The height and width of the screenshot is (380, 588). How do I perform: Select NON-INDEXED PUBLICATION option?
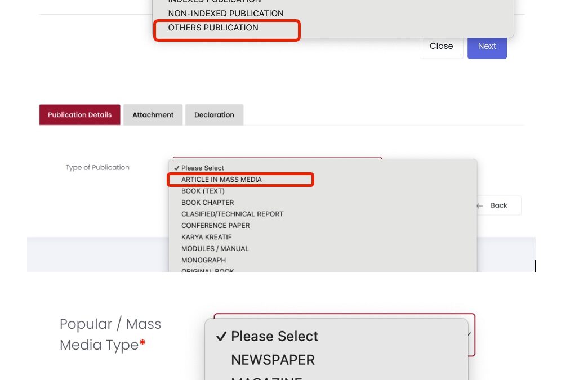pyautogui.click(x=226, y=13)
